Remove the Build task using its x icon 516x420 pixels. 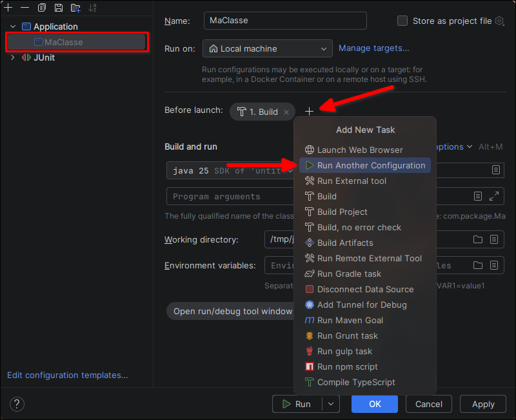(286, 112)
